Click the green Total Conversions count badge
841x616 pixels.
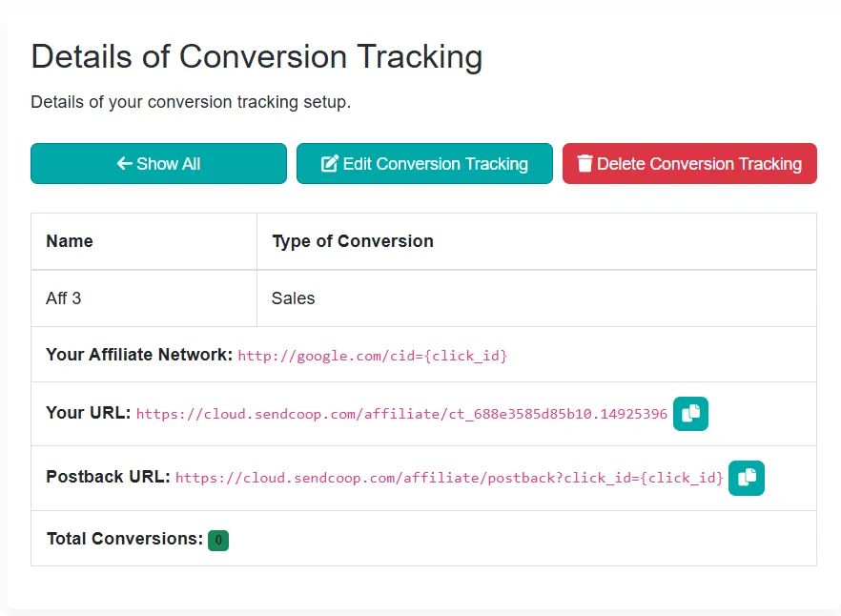click(x=218, y=541)
